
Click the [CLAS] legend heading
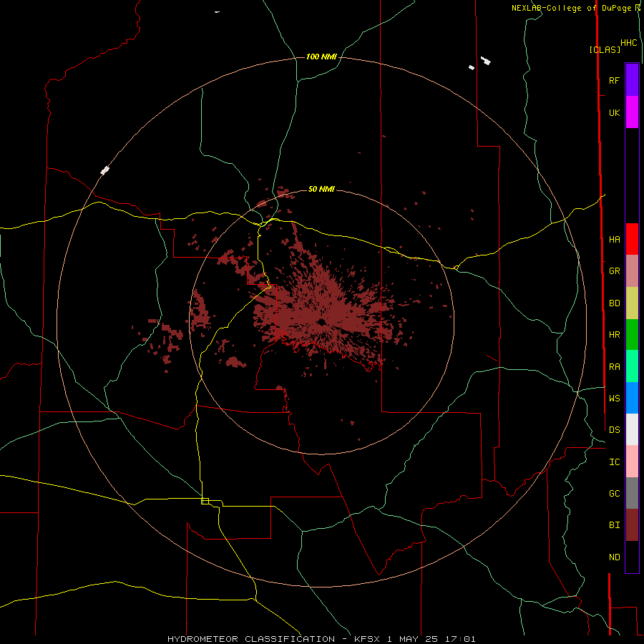point(605,49)
